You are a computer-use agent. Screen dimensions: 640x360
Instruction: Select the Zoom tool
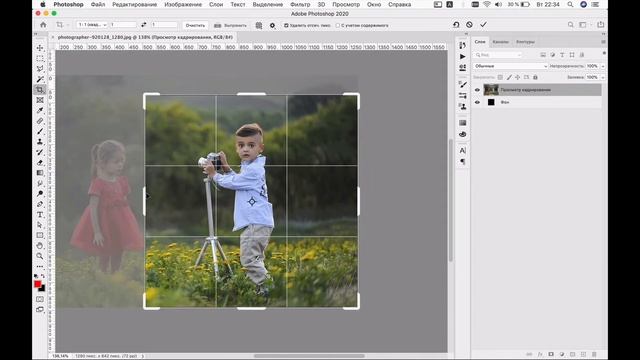click(x=40, y=256)
